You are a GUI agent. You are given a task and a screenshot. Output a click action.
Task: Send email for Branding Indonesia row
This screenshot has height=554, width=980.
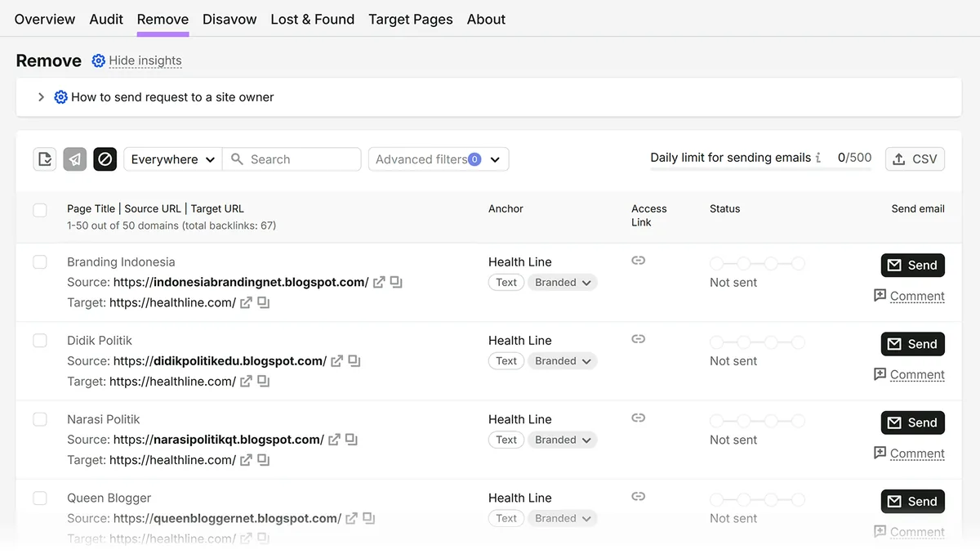913,266
